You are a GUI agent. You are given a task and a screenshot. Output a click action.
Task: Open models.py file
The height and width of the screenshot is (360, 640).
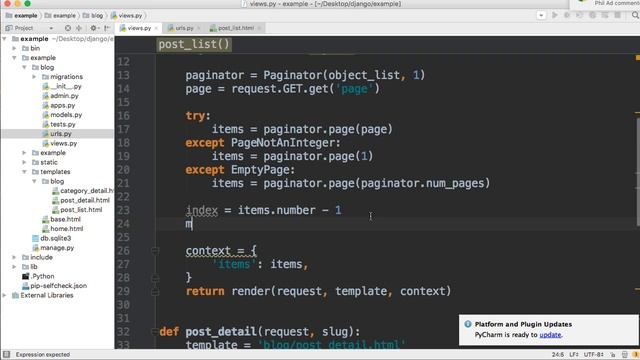point(62,115)
